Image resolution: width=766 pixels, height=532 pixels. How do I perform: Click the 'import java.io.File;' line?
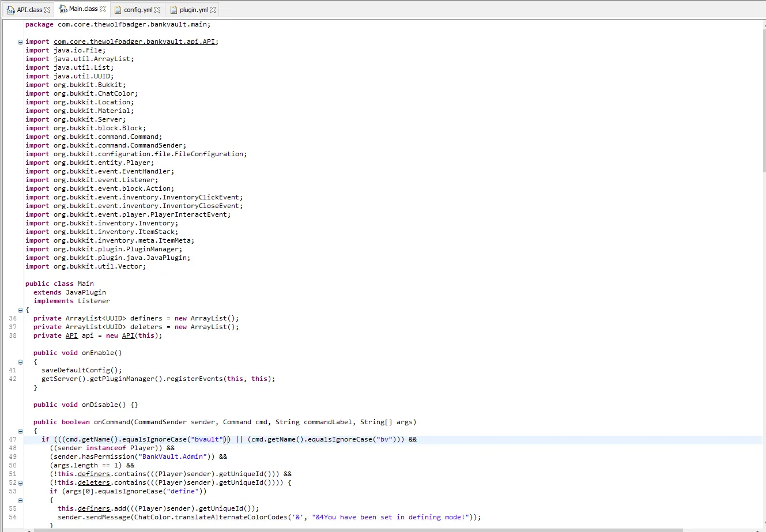coord(66,50)
